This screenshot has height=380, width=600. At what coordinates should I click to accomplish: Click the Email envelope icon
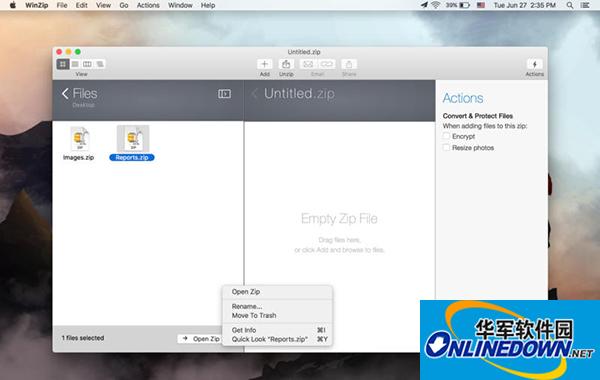click(x=308, y=64)
